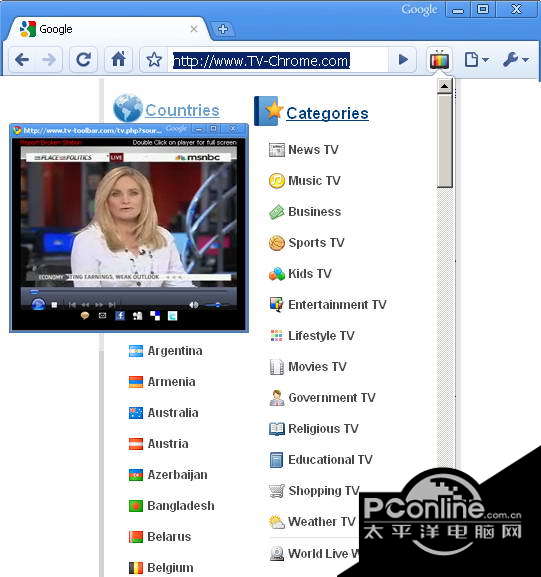Screen dimensions: 541x577
Task: Select Azerbaijan in the countries list
Action: [x=177, y=475]
